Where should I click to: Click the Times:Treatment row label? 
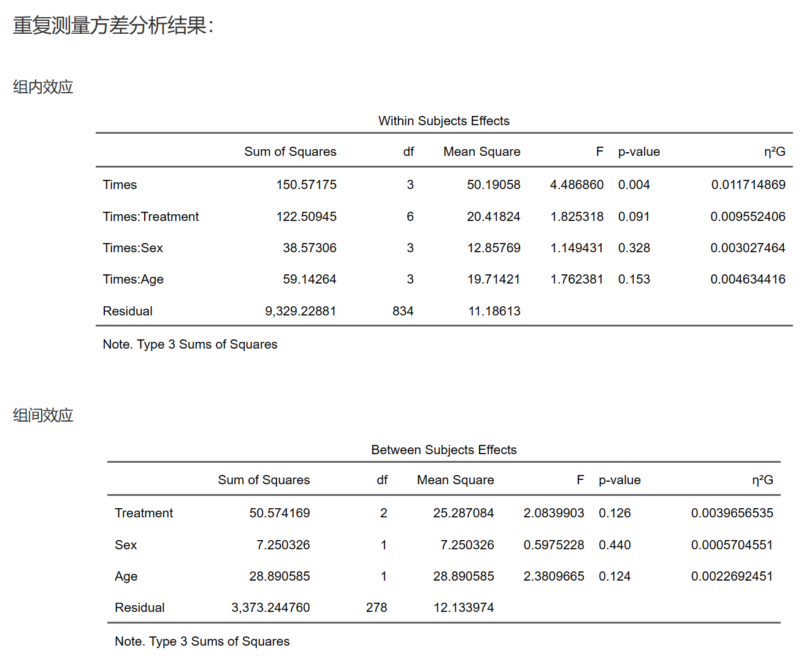pyautogui.click(x=151, y=217)
